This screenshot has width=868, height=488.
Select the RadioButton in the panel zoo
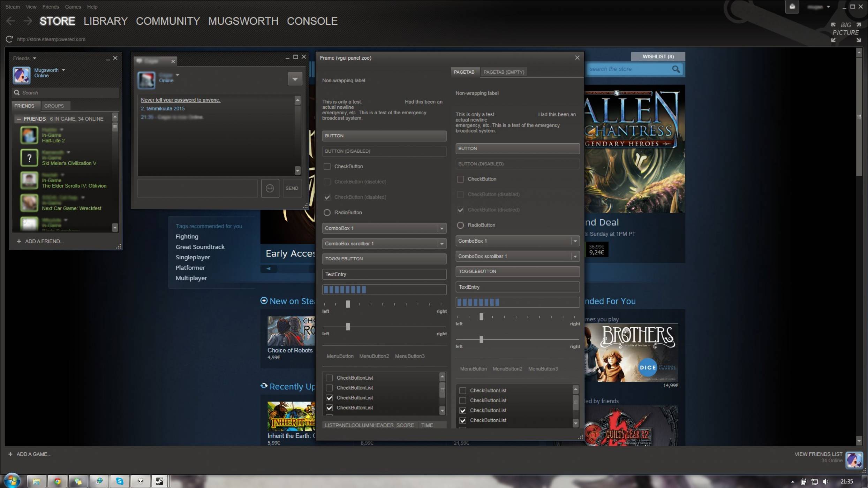[x=327, y=212]
